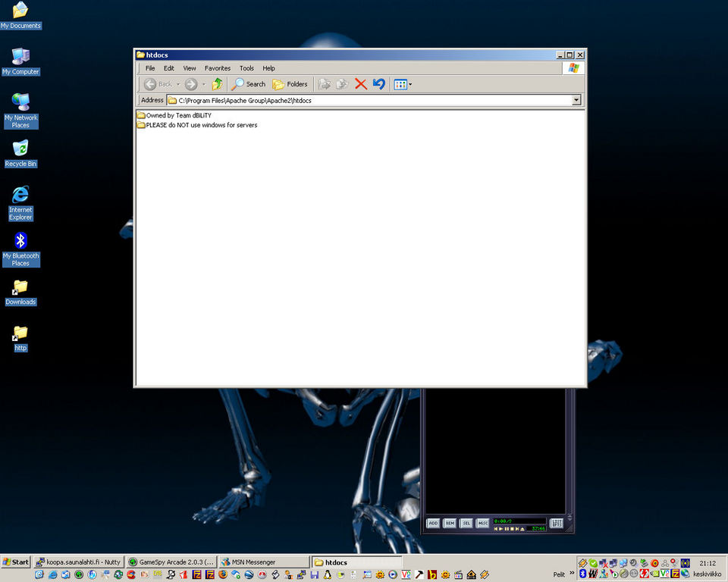The height and width of the screenshot is (582, 728).
Task: Open the Favorites menu
Action: pyautogui.click(x=217, y=68)
